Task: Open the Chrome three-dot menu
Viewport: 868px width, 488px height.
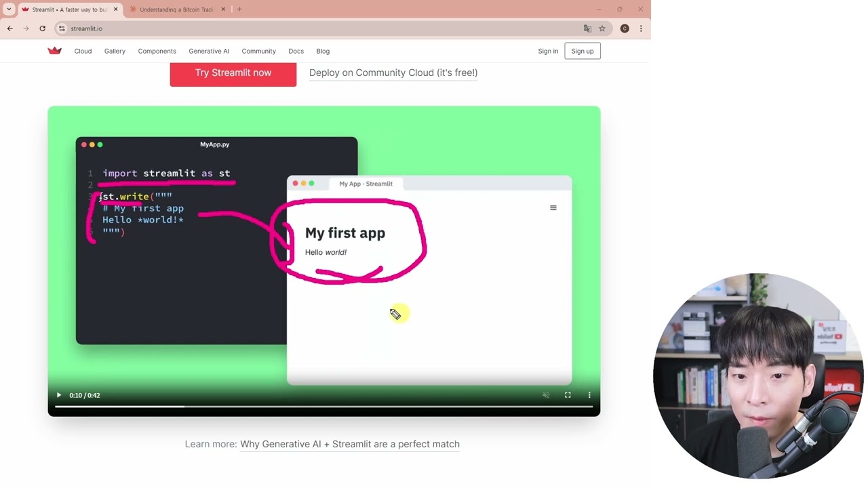Action: (x=641, y=28)
